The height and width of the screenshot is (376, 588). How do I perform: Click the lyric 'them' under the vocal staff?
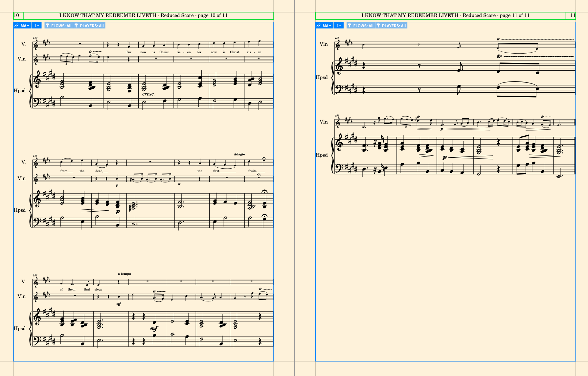pos(72,290)
